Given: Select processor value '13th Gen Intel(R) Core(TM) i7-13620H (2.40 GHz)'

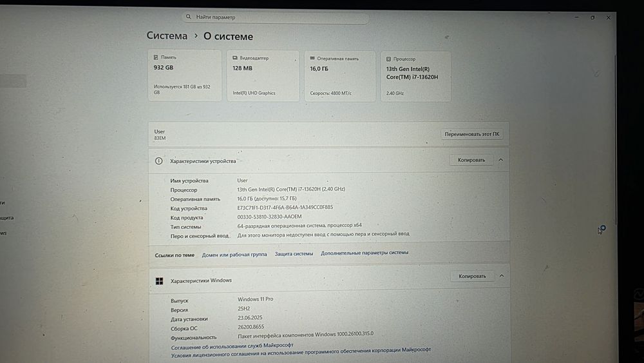Looking at the screenshot, I should pos(291,189).
